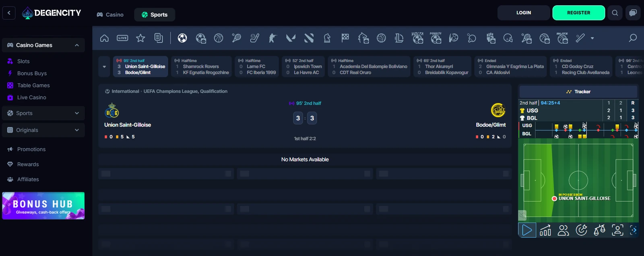Select the Tracker tab
Screen dimensions: 644x256
578,92
